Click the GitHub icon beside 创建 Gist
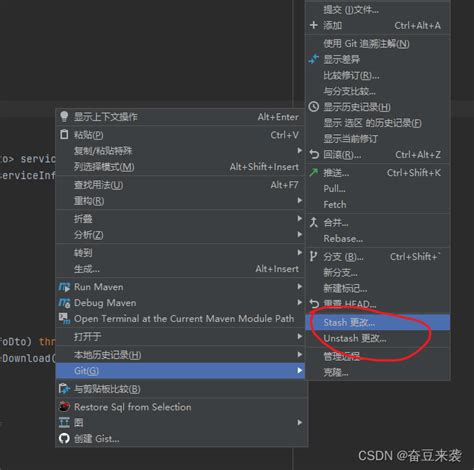 (64, 438)
